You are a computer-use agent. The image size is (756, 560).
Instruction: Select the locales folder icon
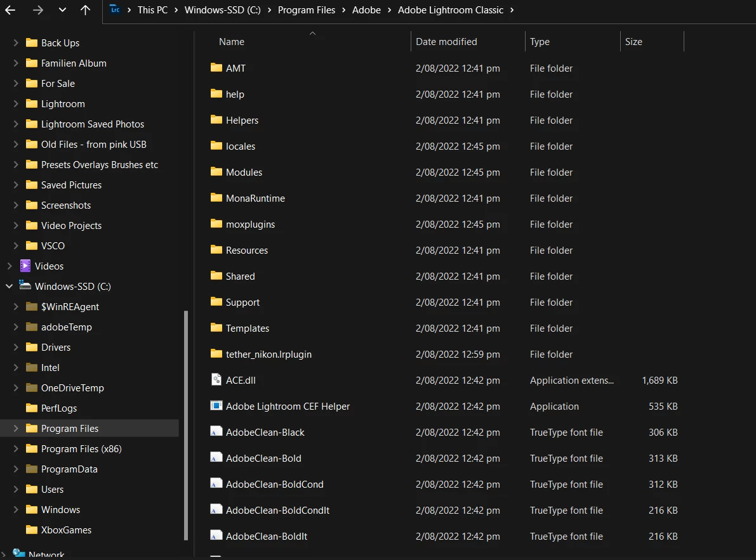point(216,145)
